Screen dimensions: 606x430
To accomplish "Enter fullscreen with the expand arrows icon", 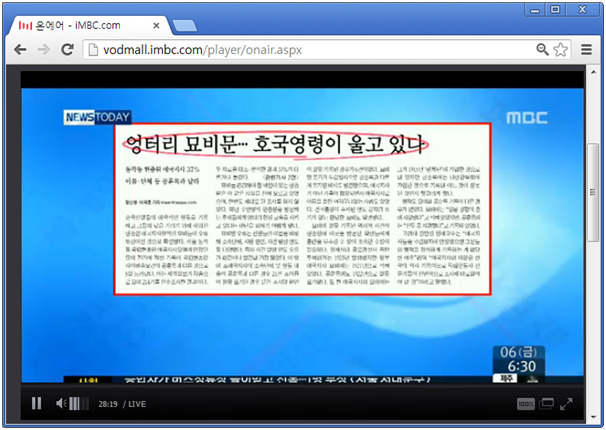I will pyautogui.click(x=566, y=404).
